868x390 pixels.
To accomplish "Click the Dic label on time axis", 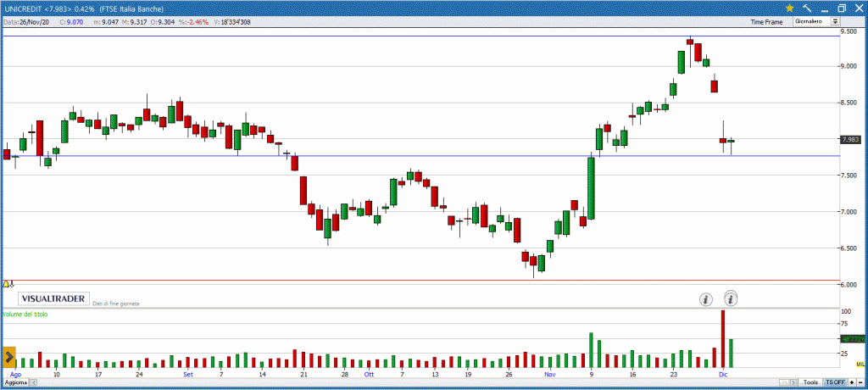I will coord(722,375).
